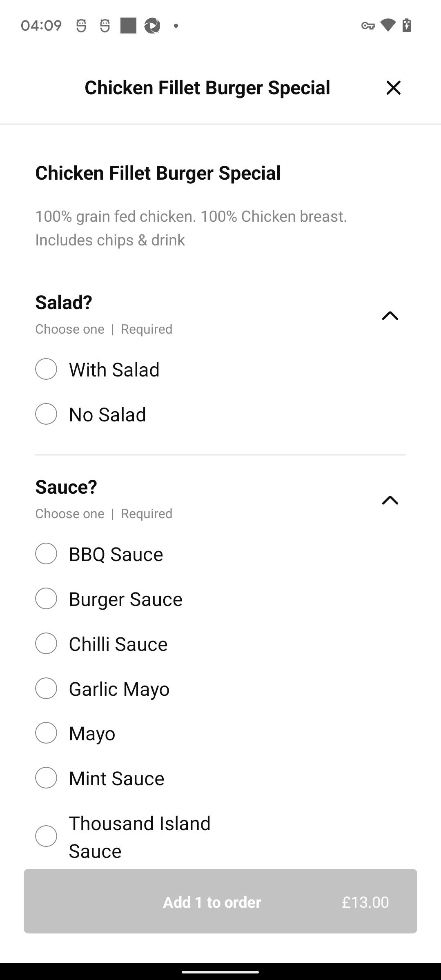Pick Burger Sauce option
The height and width of the screenshot is (980, 441).
[46, 599]
